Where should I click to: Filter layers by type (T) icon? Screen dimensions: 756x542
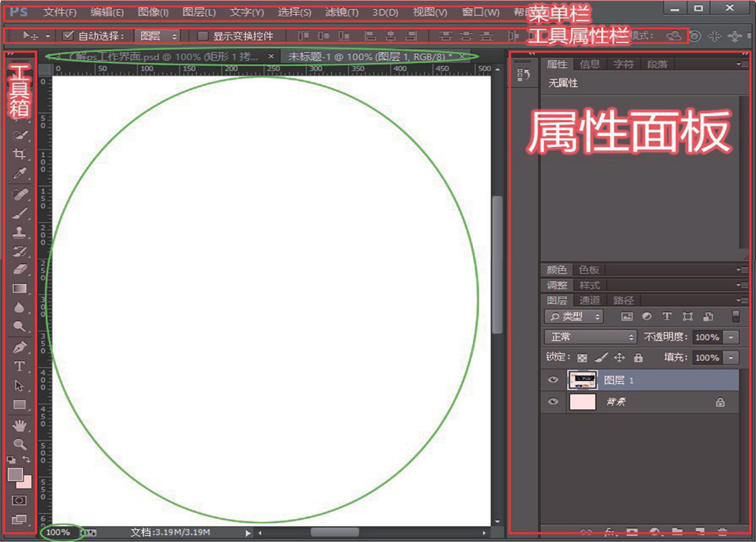tap(667, 316)
